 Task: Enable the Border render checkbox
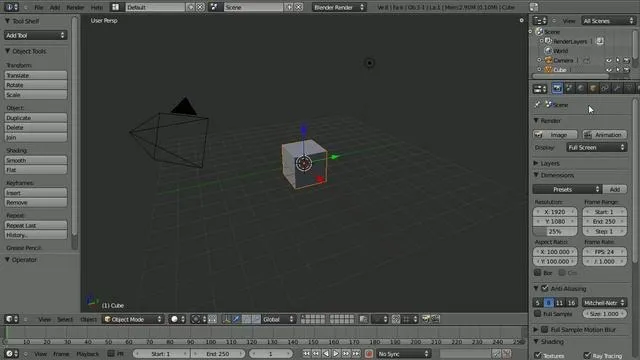pos(538,273)
